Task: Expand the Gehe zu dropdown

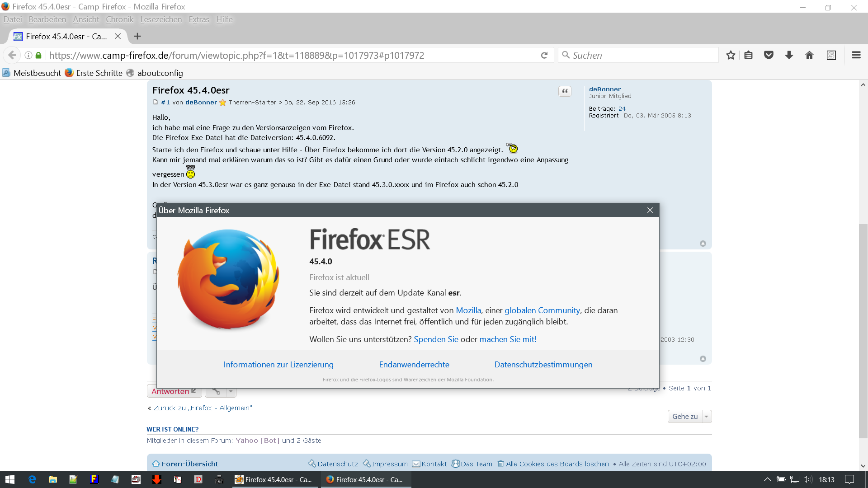Action: pos(706,417)
